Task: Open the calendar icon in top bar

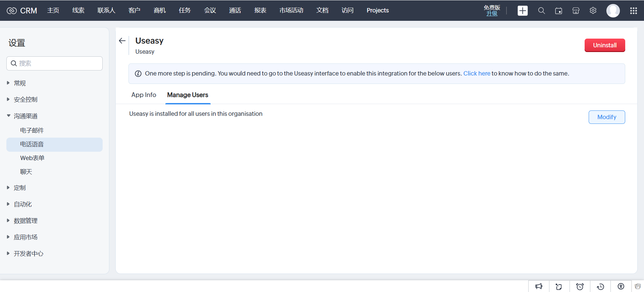Action: click(558, 11)
